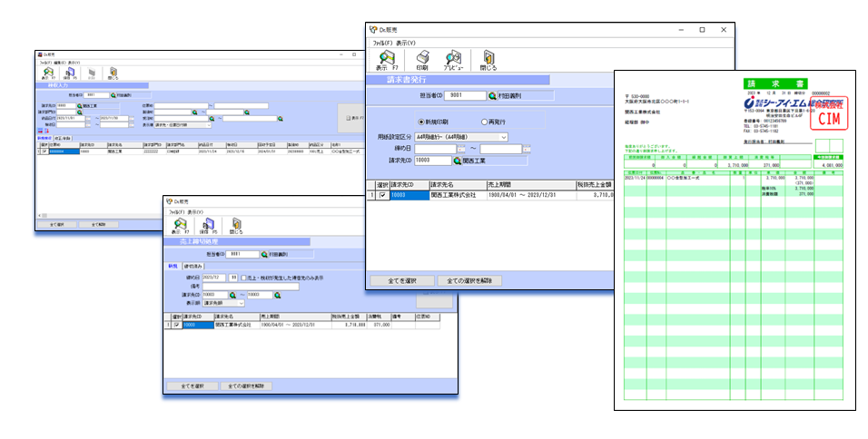This screenshot has height=439, width=868.
Task: Click highlighted 10003 cell in 売上締切処理 table
Action: [198, 325]
